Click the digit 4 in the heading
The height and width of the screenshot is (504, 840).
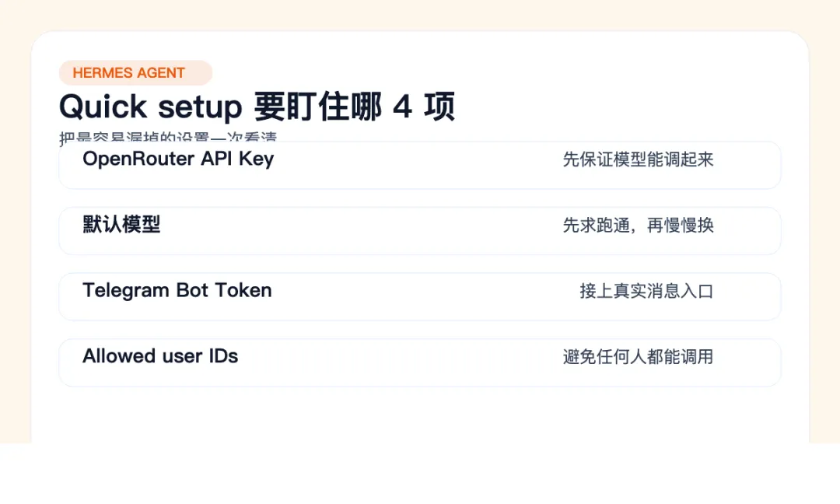(402, 107)
